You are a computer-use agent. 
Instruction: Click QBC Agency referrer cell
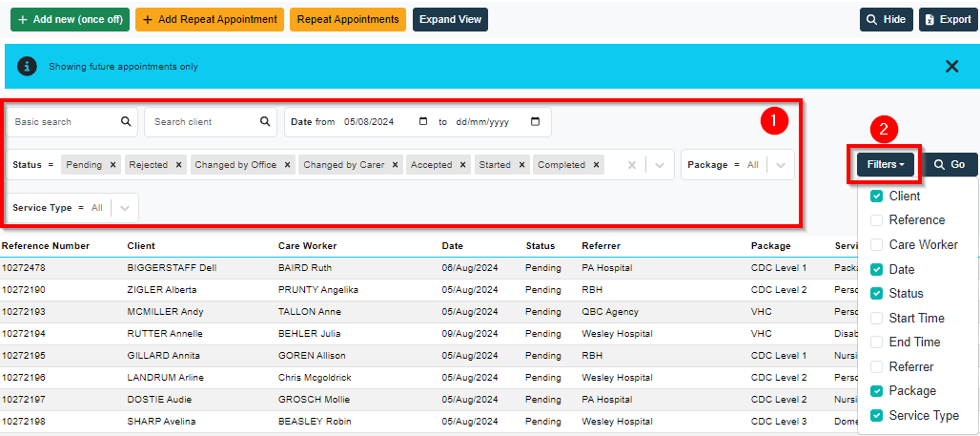tap(610, 312)
